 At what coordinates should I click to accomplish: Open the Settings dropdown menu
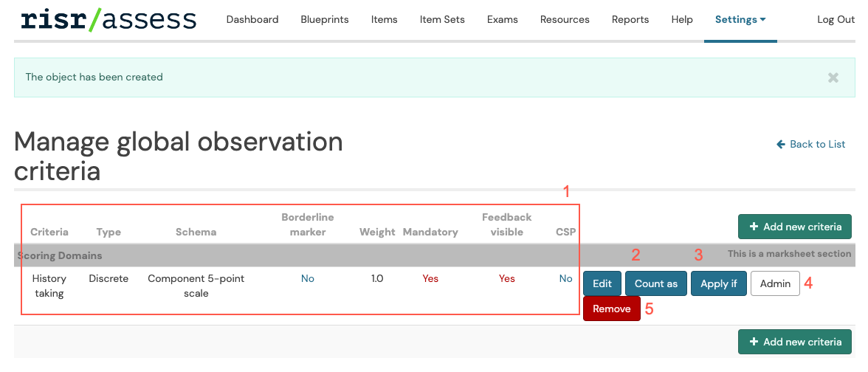740,20
